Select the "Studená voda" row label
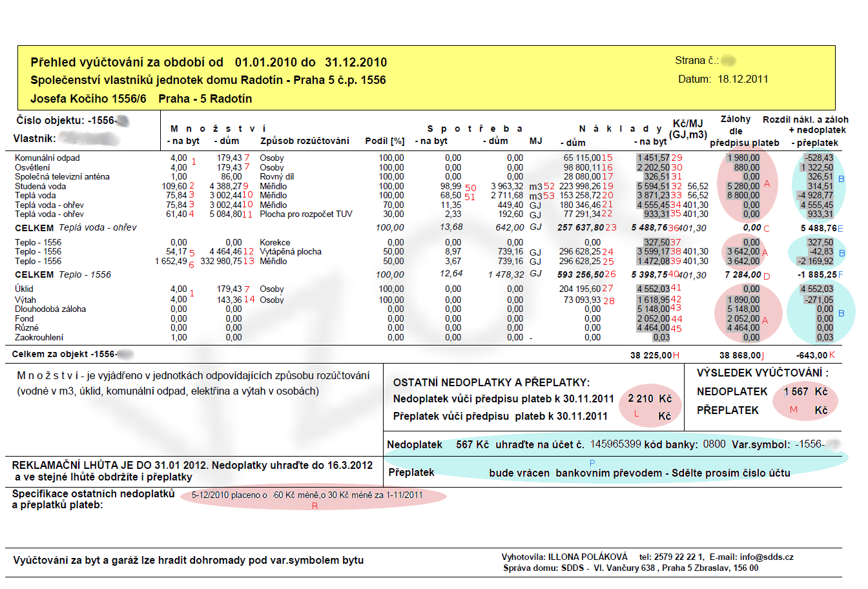 [40, 187]
